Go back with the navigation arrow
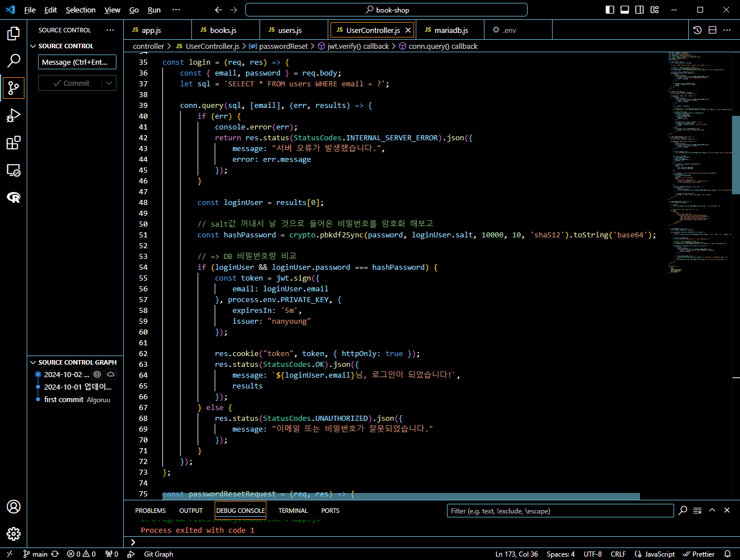 coord(219,10)
